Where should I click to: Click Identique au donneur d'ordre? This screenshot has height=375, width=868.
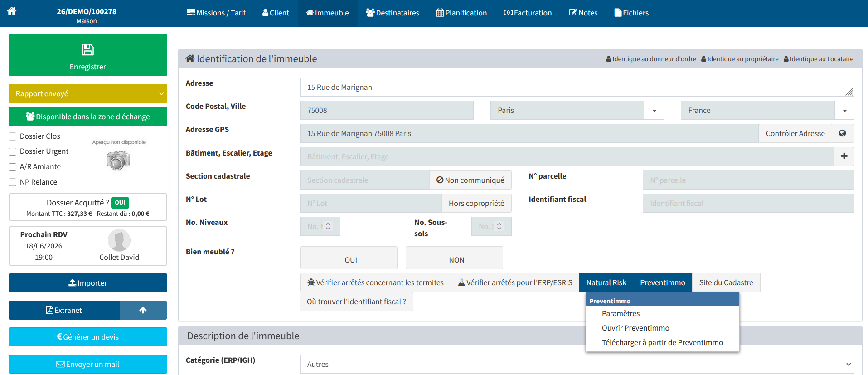coord(651,59)
